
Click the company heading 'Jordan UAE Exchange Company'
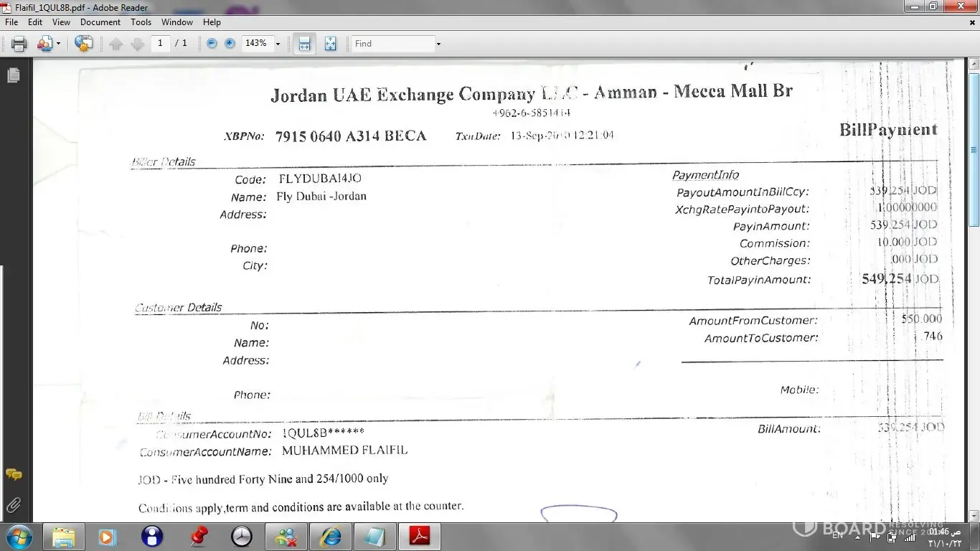tap(402, 95)
